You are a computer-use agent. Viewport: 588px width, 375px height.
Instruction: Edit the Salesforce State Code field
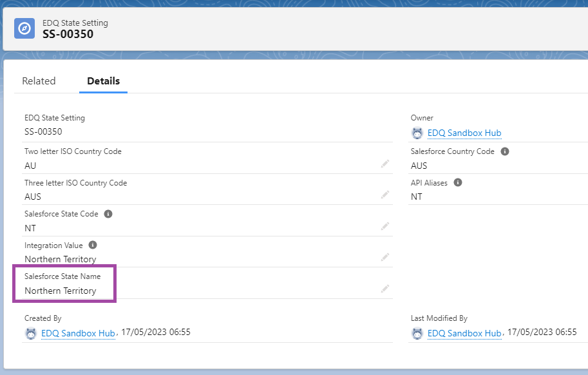pyautogui.click(x=385, y=226)
